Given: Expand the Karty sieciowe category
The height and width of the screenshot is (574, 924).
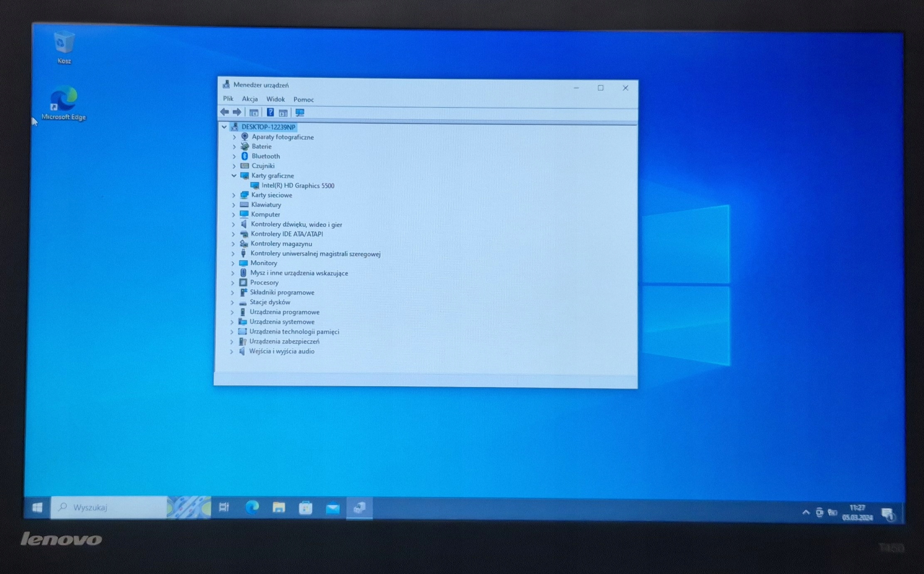Looking at the screenshot, I should coord(234,195).
